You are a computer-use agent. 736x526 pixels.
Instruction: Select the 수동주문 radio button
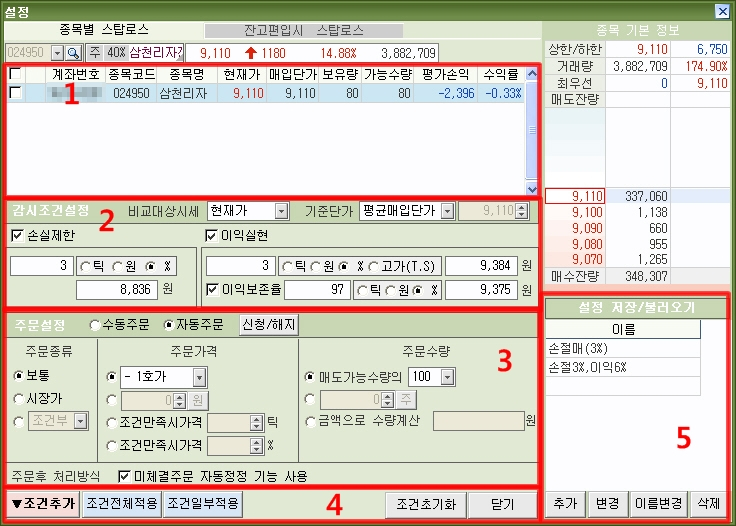tap(96, 325)
